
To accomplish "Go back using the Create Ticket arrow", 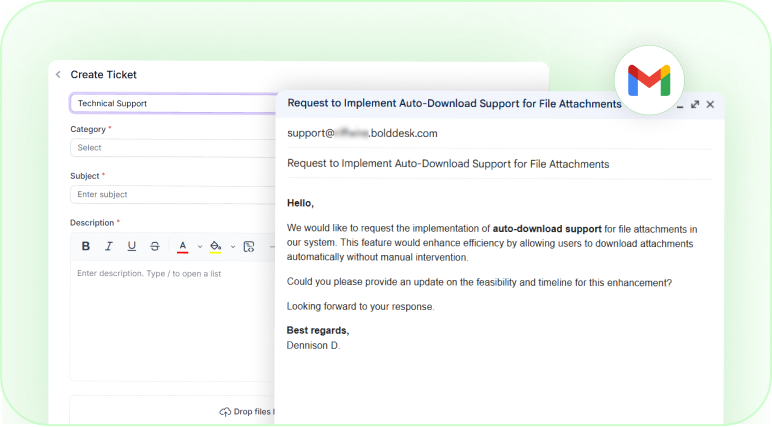I will click(58, 74).
